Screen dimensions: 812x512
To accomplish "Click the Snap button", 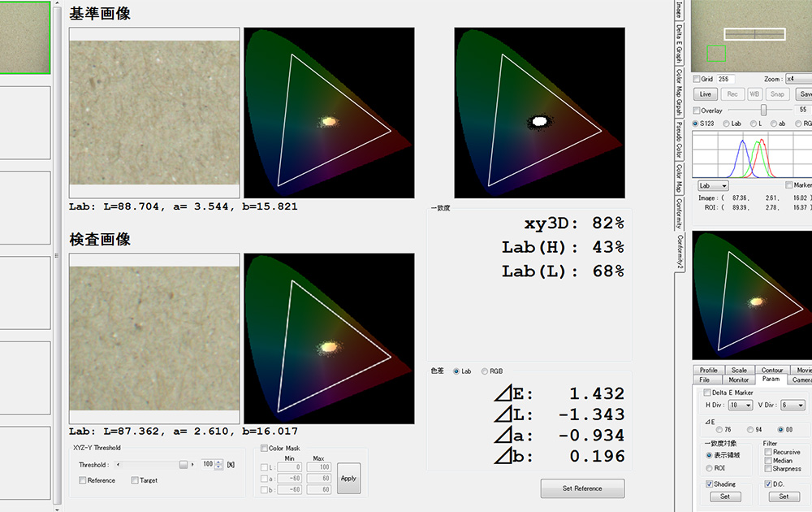I will point(777,94).
